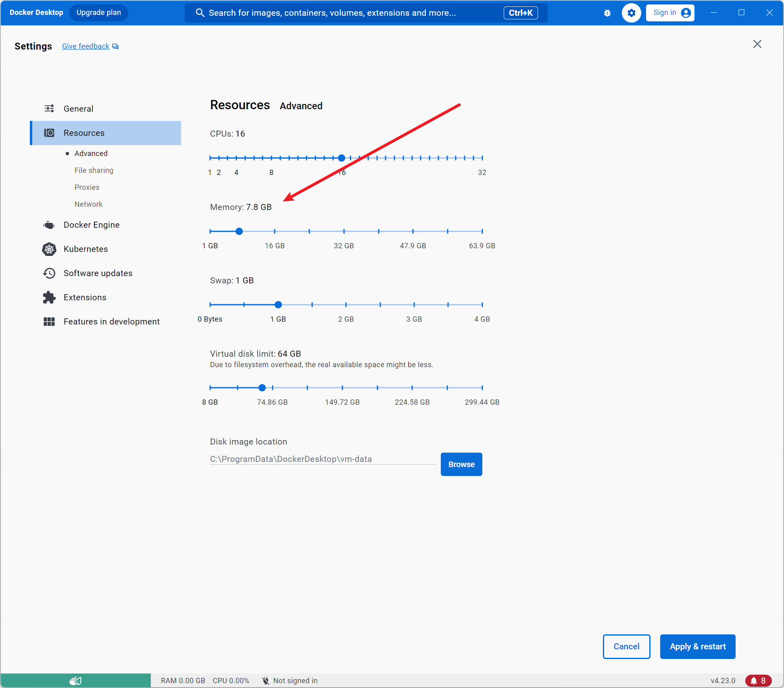The image size is (784, 688).
Task: Click the Extensions puzzle piece icon
Action: click(49, 297)
